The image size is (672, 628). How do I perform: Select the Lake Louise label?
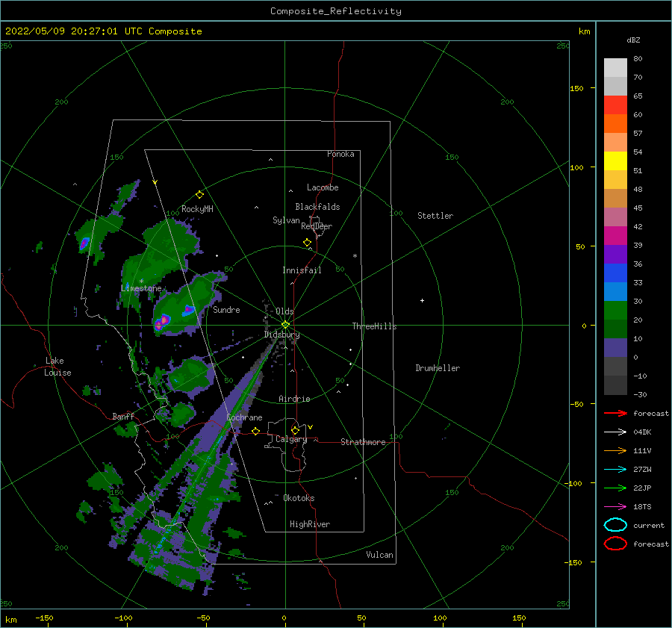57,367
